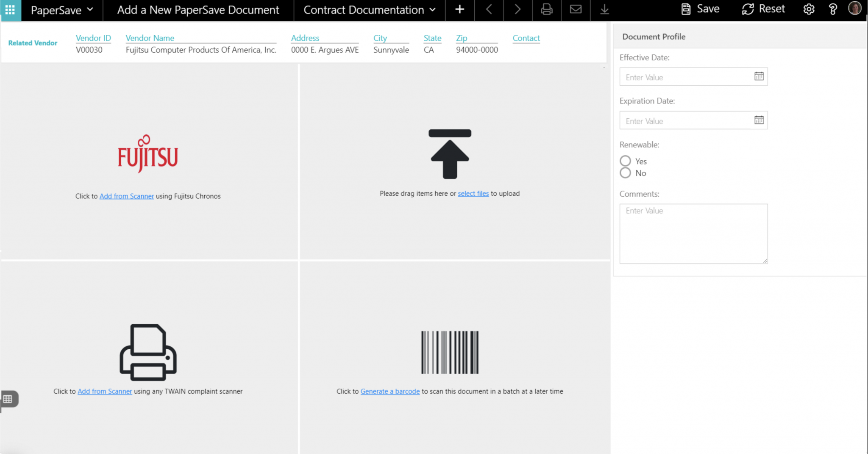
Task: Open the Effective Date calendar picker
Action: [x=759, y=77]
